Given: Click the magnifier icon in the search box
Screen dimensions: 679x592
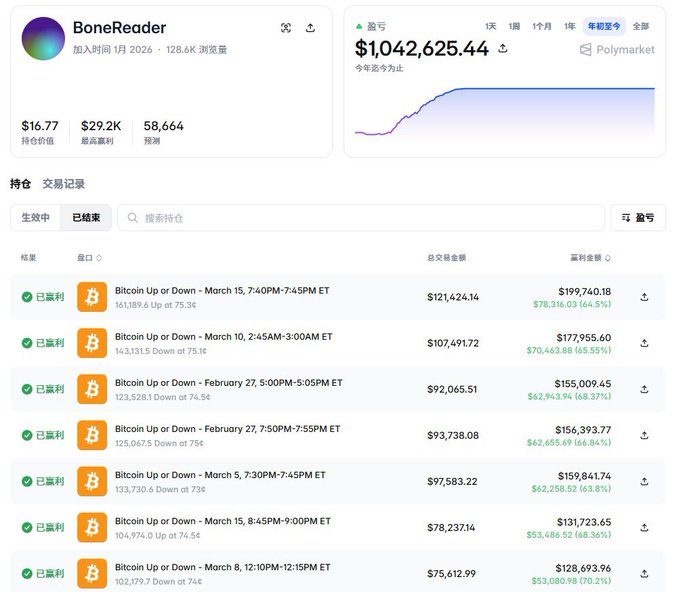Looking at the screenshot, I should point(133,218).
